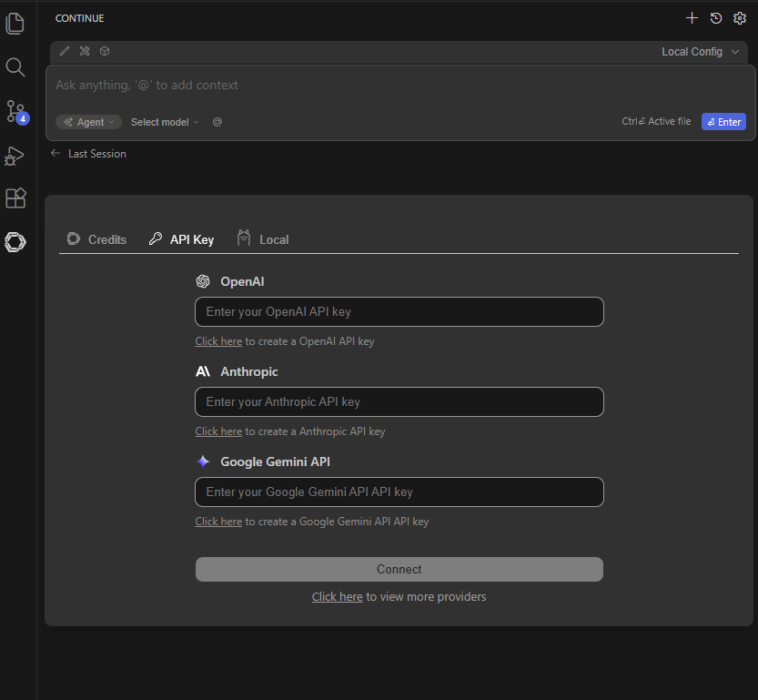Go back to Last Session
Image resolution: width=758 pixels, height=700 pixels.
97,154
